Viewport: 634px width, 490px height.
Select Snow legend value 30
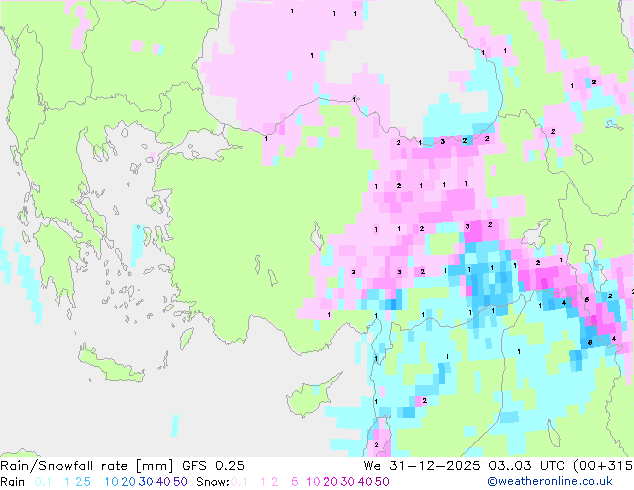click(348, 482)
